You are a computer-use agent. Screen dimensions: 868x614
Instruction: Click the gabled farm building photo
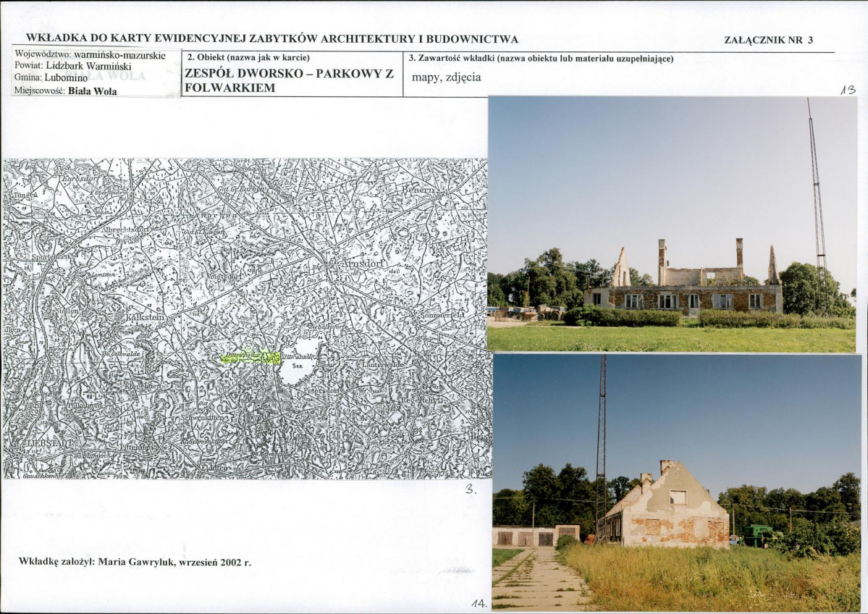coord(677,483)
